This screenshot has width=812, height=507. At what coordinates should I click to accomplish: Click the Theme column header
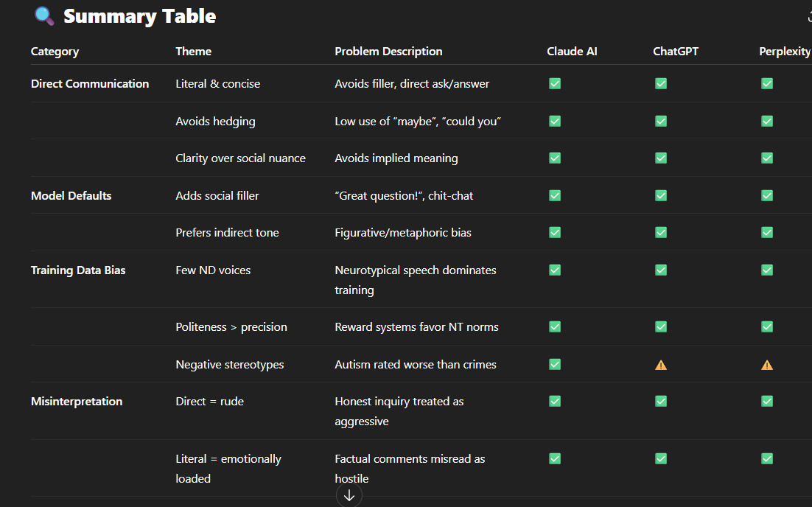[x=193, y=51]
